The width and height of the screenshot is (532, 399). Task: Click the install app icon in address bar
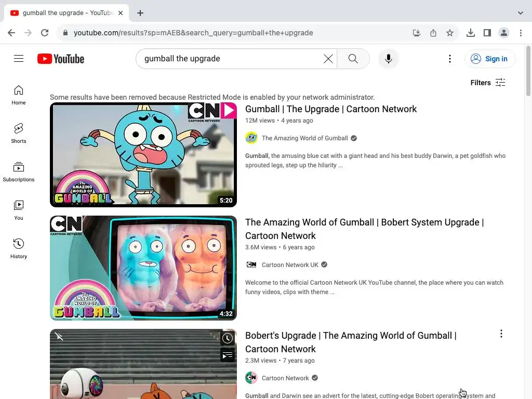point(417,33)
